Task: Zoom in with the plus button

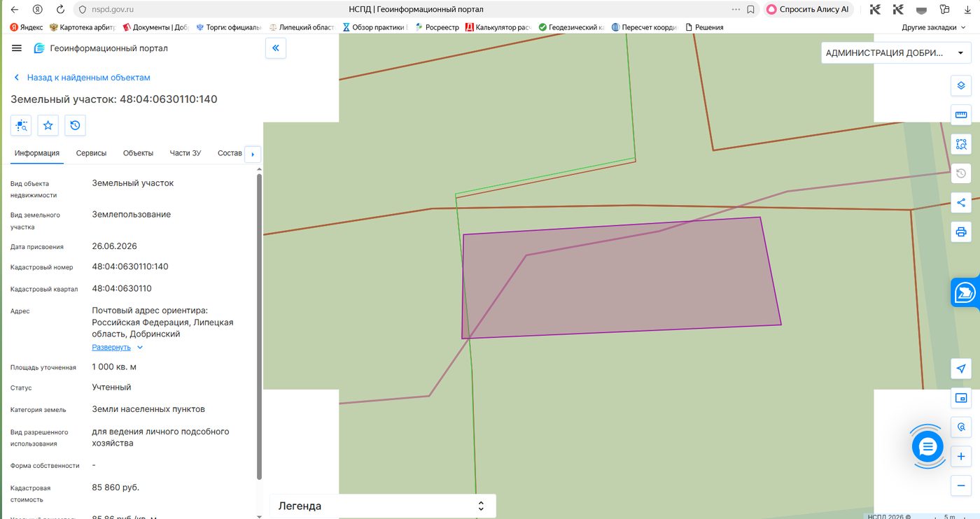Action: [961, 456]
